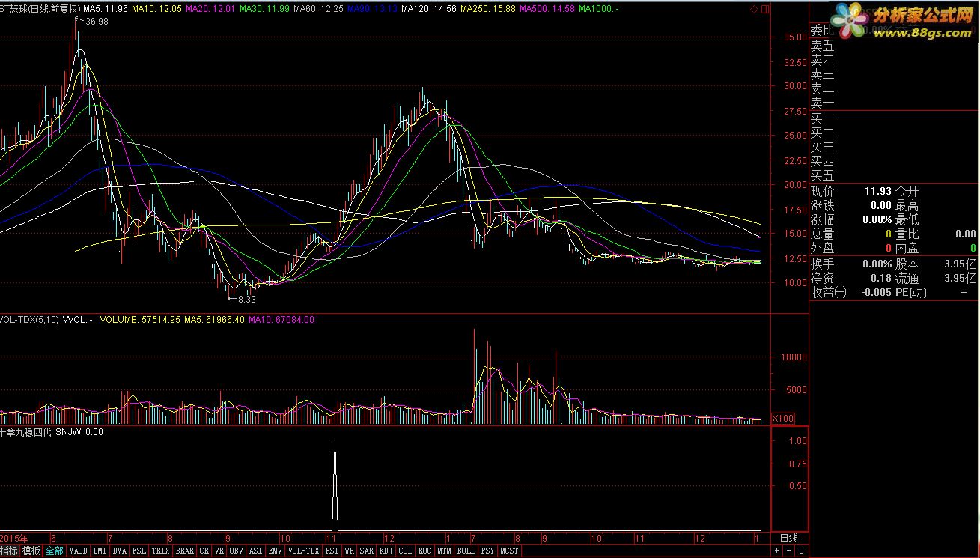The height and width of the screenshot is (558, 980).
Task: Select the MTM indicator tab
Action: click(444, 551)
